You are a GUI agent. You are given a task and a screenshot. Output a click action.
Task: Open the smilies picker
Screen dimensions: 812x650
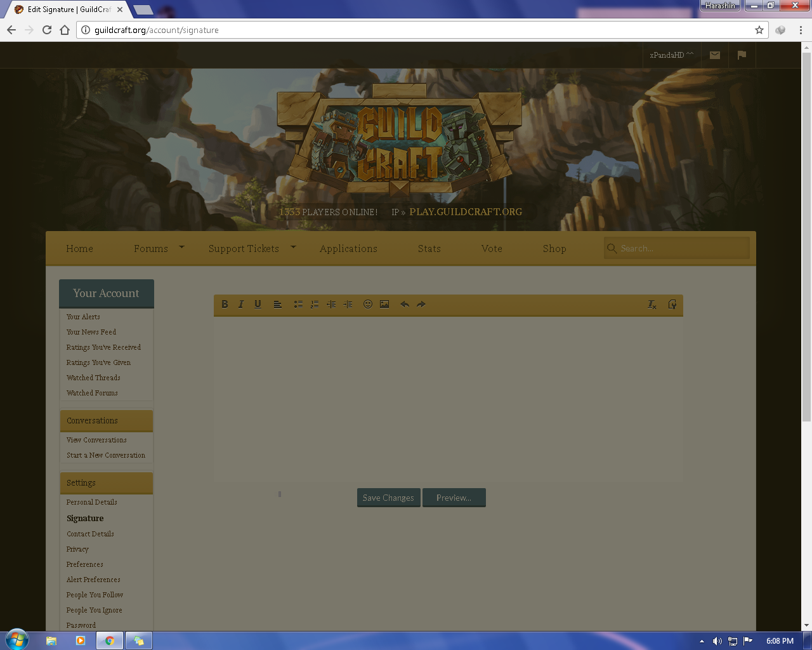pyautogui.click(x=368, y=305)
